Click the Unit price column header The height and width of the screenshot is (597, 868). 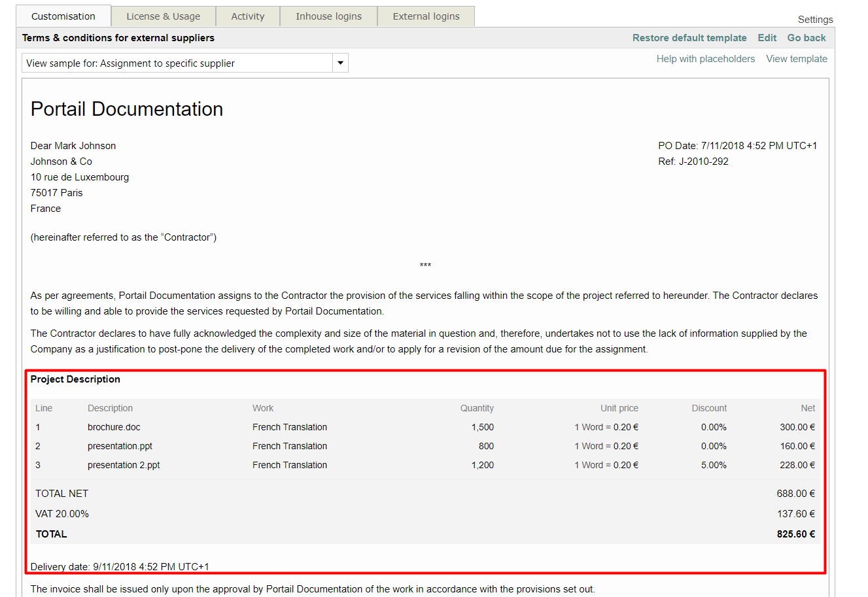(619, 408)
